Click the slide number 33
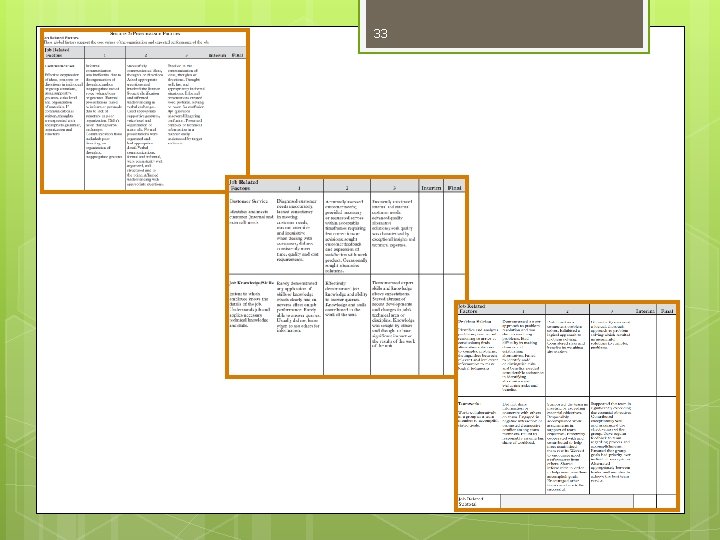 point(380,34)
